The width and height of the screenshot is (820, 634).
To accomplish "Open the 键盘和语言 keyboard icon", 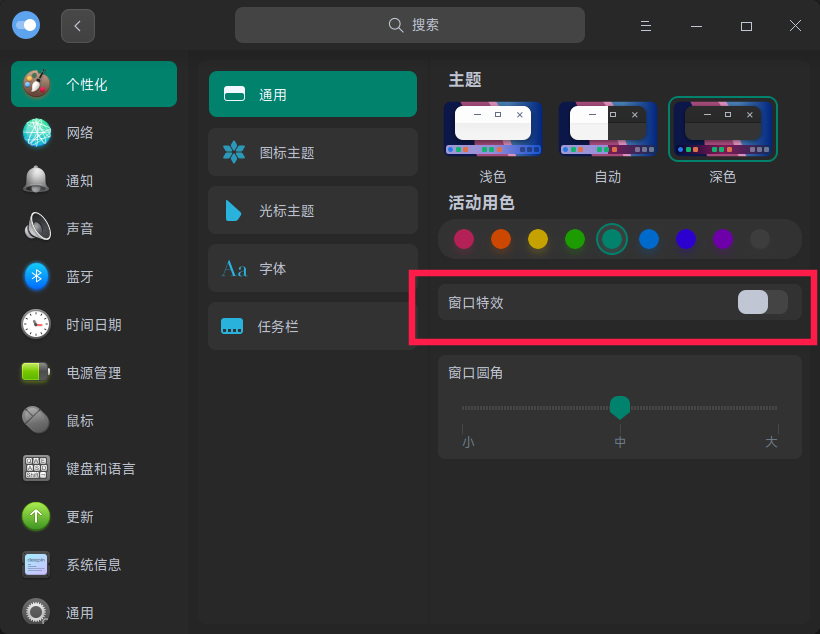I will click(36, 468).
